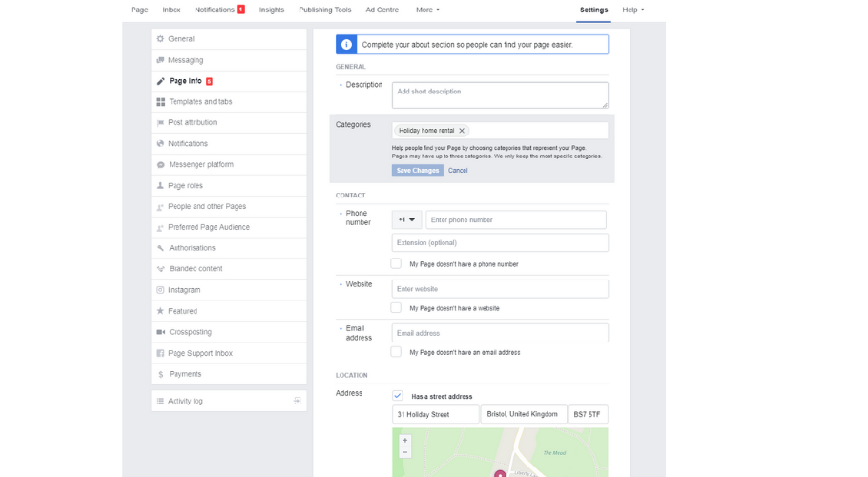Click the People and other Pages icon
Viewport: 868px width, 477px height.
(160, 206)
